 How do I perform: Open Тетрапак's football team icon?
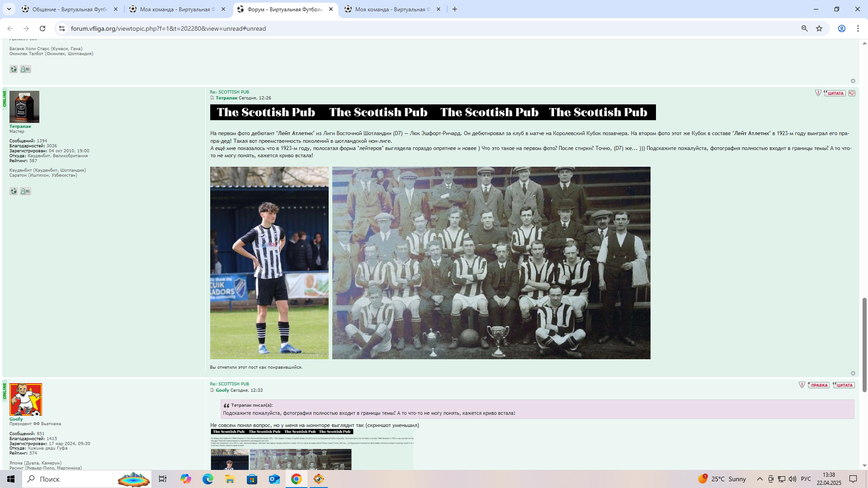(x=14, y=191)
